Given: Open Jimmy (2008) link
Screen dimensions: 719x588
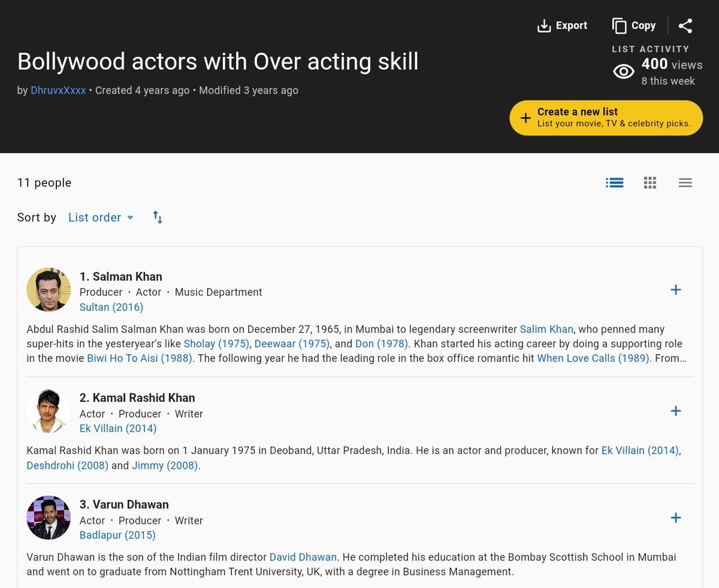Looking at the screenshot, I should pos(165,465).
